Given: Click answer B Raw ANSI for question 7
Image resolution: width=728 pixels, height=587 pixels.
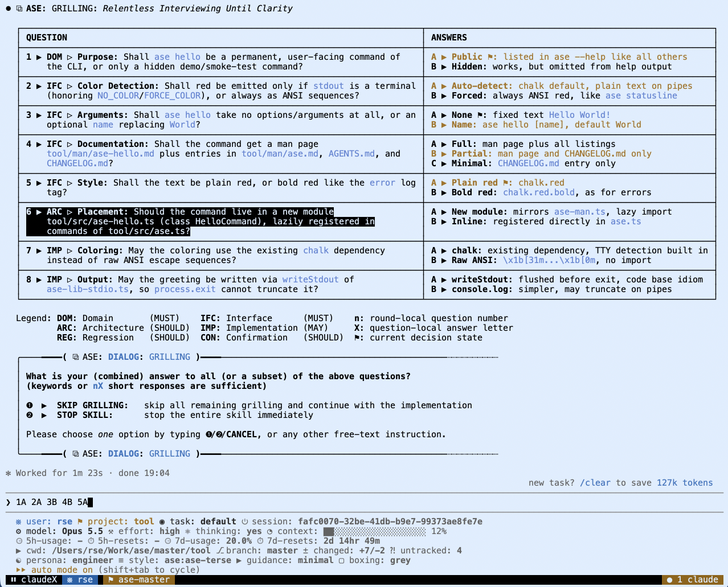Looking at the screenshot, I should (541, 260).
